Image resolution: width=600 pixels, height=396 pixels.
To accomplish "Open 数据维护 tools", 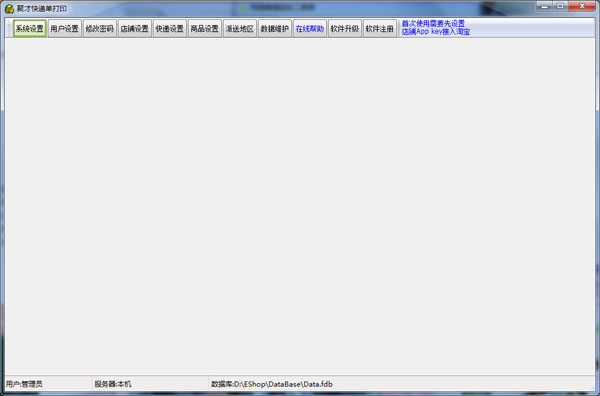I will tap(275, 29).
